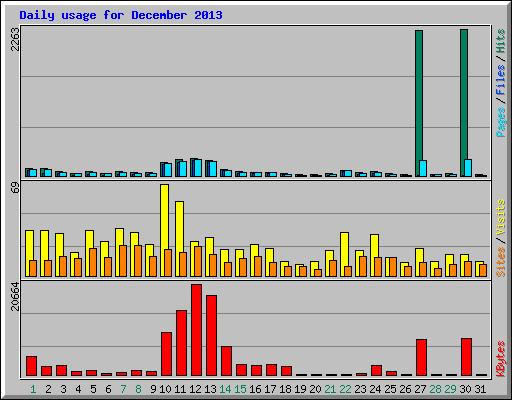Image resolution: width=512 pixels, height=400 pixels.
Task: Select the tallest yellow Visits bar on day 10
Action: (x=164, y=230)
